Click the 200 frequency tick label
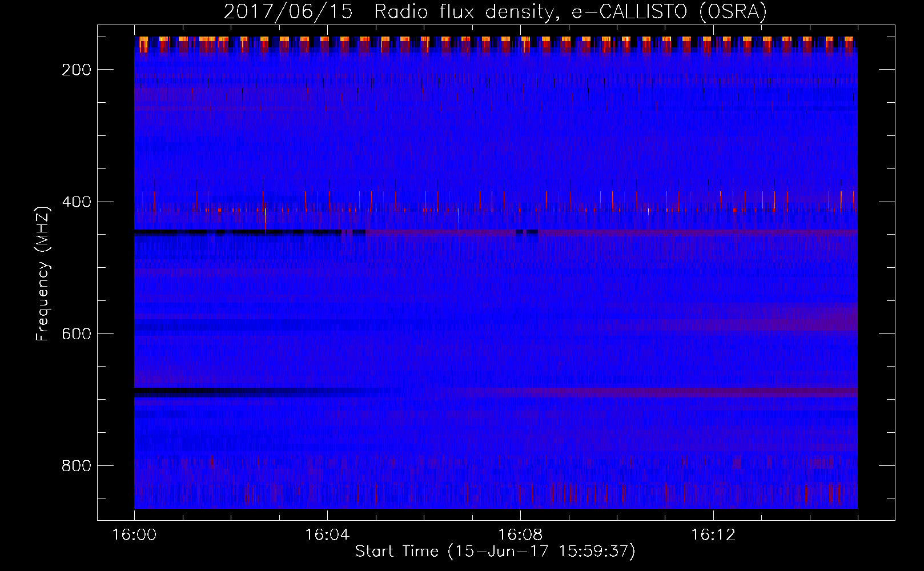924x571 pixels. click(77, 70)
